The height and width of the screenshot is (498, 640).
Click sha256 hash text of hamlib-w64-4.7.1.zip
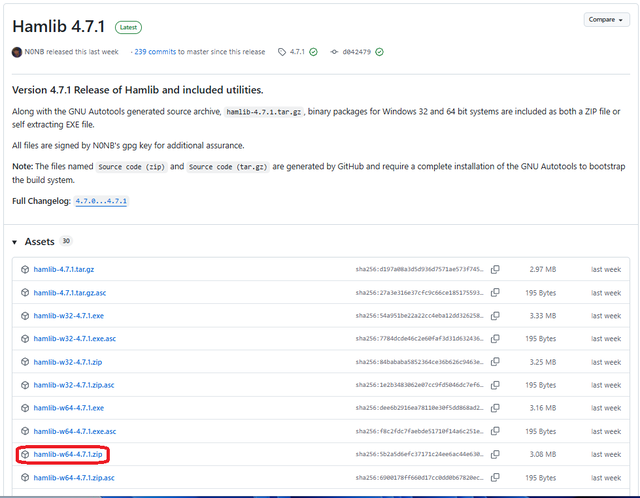[x=419, y=454]
